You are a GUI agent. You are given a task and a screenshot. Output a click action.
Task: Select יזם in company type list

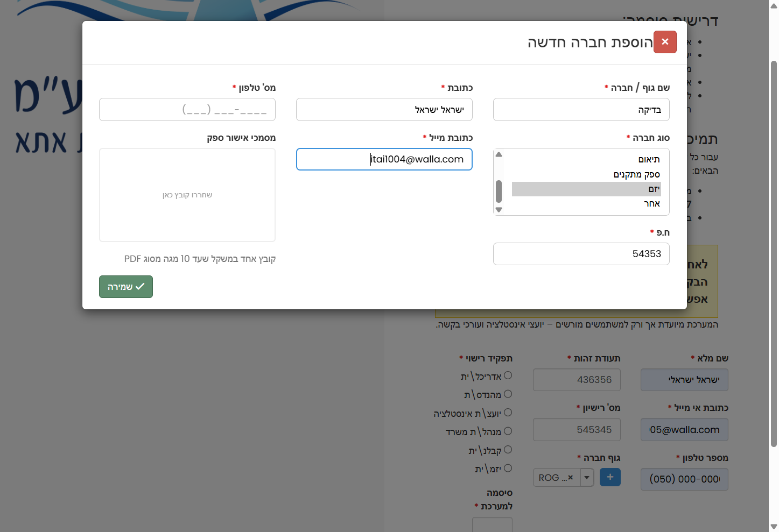586,189
